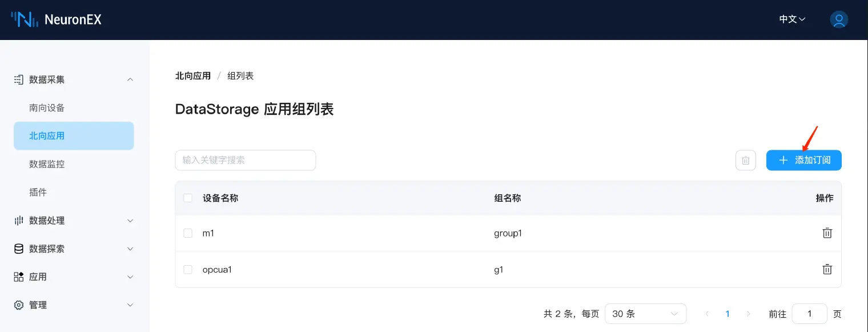Toggle the select-all header checkbox
868x332 pixels.
tap(188, 198)
